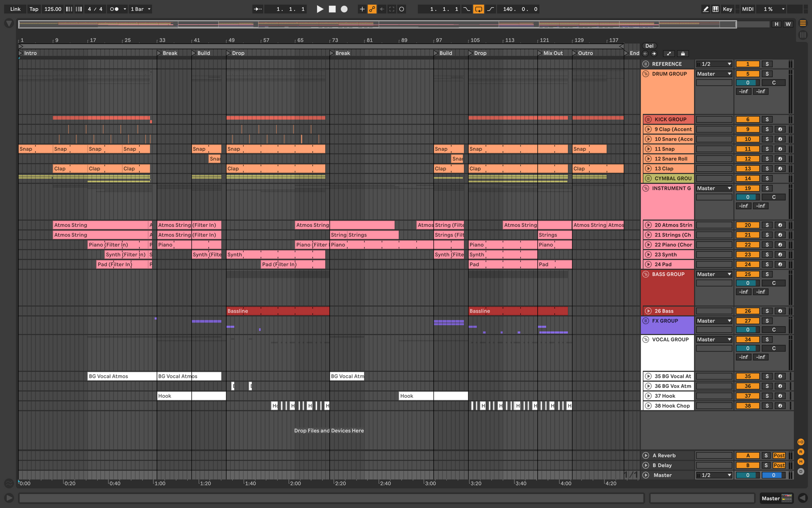812x508 pixels.
Task: Toggle the Automation Arm icon
Action: point(372,9)
